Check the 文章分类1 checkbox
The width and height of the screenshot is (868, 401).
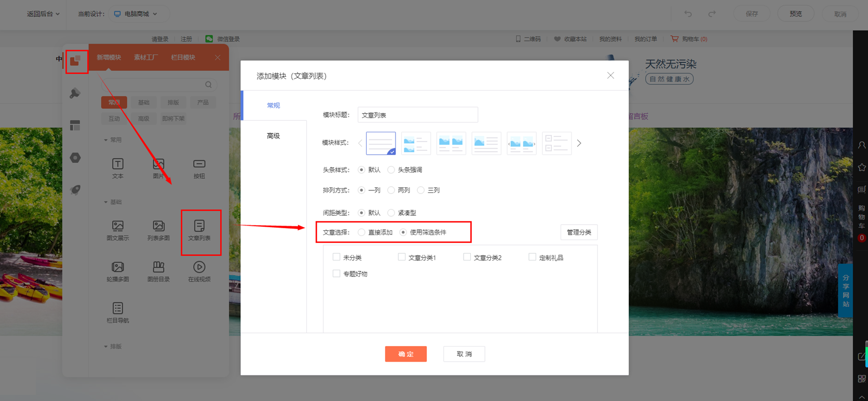tap(402, 257)
